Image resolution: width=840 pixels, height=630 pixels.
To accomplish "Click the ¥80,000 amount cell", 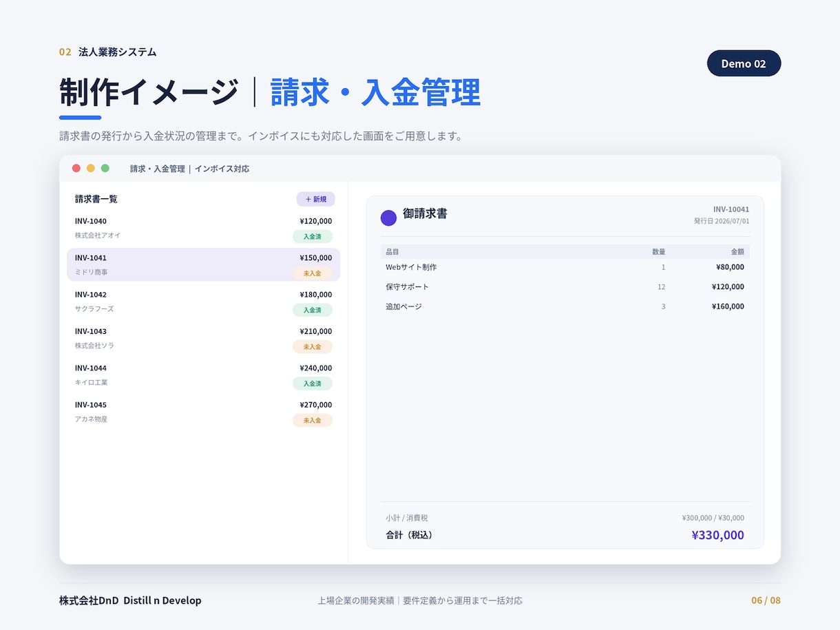I will tap(730, 267).
